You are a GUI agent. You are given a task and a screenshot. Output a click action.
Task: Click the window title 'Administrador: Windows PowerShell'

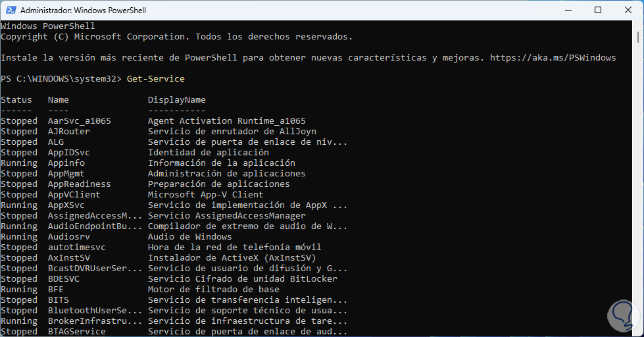click(83, 11)
